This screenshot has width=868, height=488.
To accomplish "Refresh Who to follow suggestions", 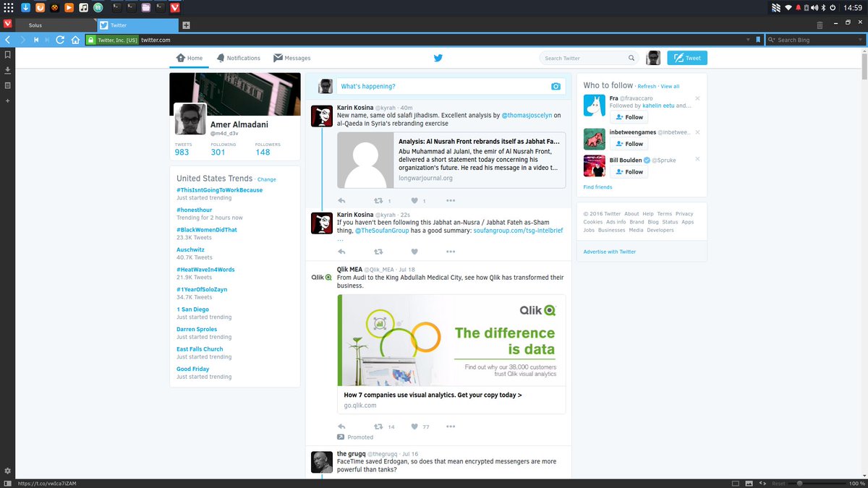I will (647, 87).
